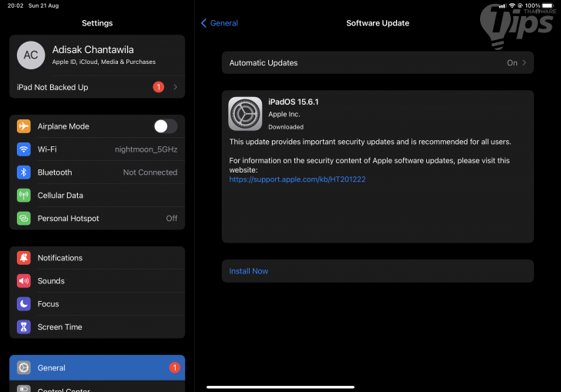Tap the Off value for Personal Hotspot
The height and width of the screenshot is (392, 561).
(x=172, y=218)
